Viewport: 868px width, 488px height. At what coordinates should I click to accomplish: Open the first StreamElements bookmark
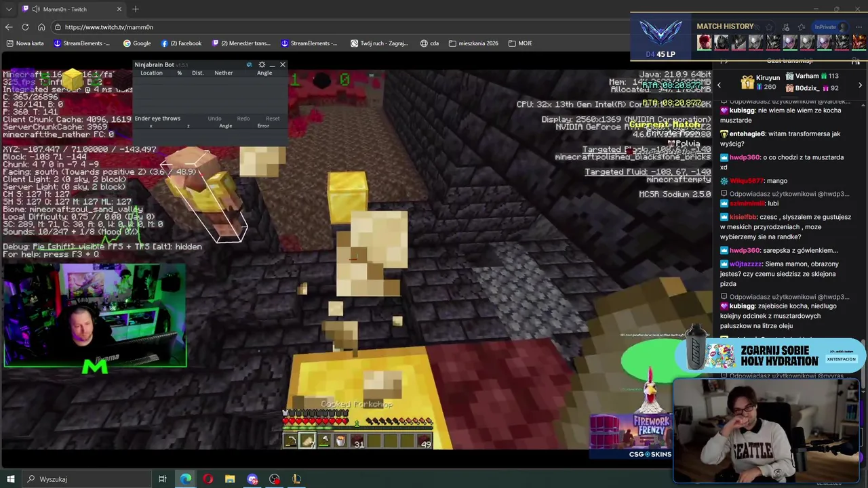tap(81, 43)
